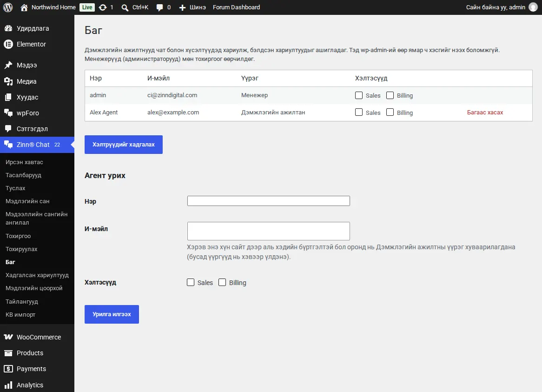542x392 pixels.
Task: Open the КВ импорт submenu item
Action: (x=20, y=314)
